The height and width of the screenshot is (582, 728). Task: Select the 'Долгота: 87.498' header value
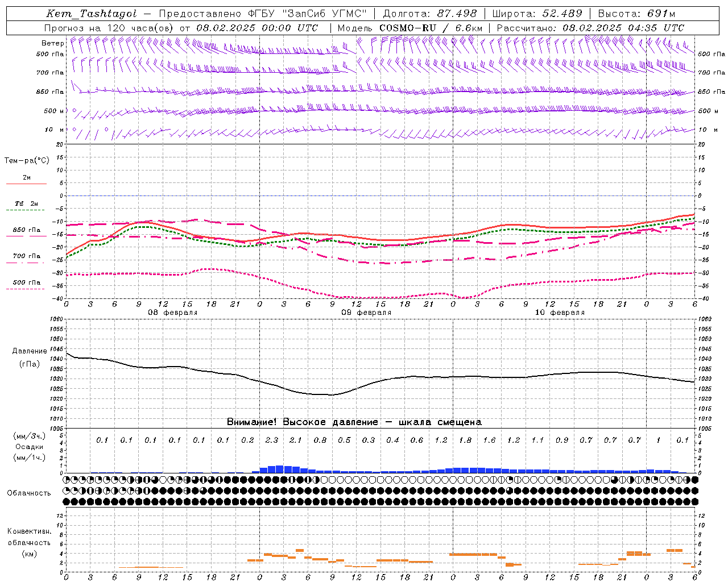[431, 14]
